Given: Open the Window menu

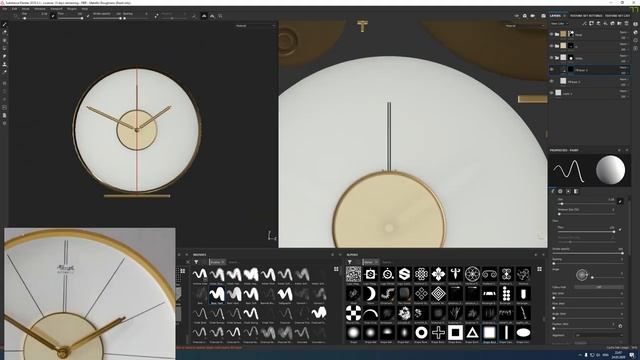Looking at the screenshot, I should tap(40, 9).
